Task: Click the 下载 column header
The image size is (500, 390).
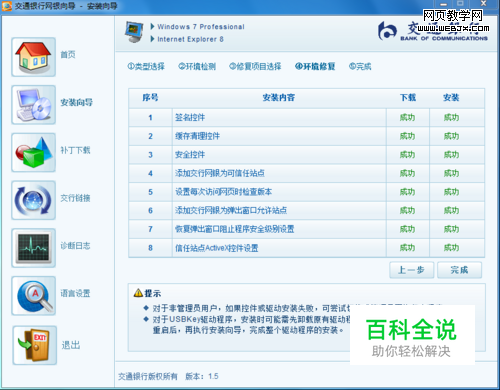Action: pyautogui.click(x=408, y=97)
